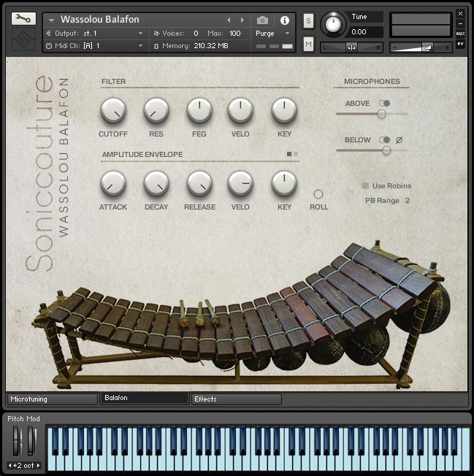This screenshot has width=474, height=476.
Task: Open the Midi Ch channel dropdown
Action: tap(95, 45)
